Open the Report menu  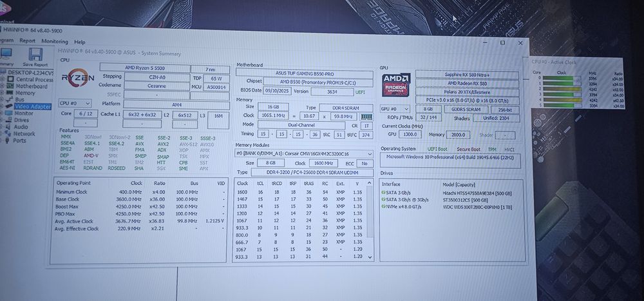(28, 41)
